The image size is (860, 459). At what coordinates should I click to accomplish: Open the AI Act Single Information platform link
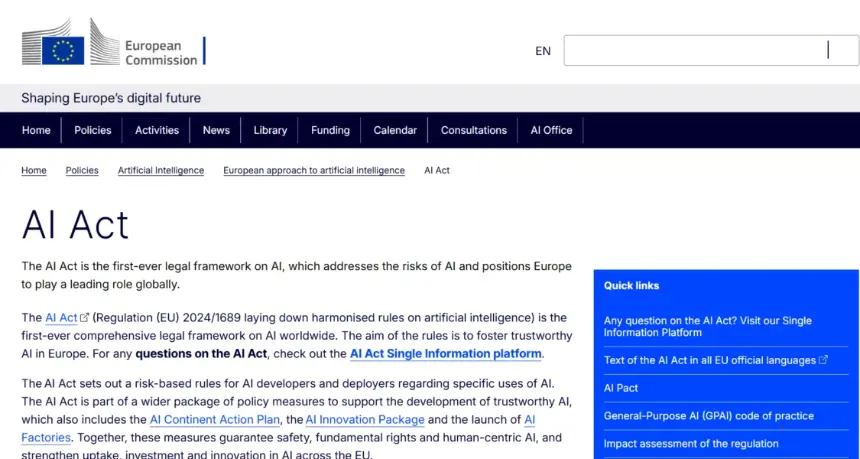[445, 354]
